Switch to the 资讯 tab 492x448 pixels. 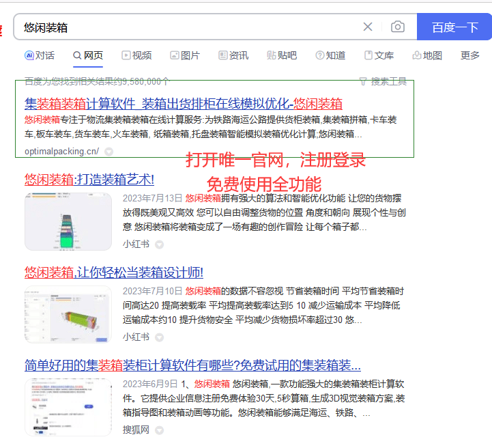coord(233,55)
